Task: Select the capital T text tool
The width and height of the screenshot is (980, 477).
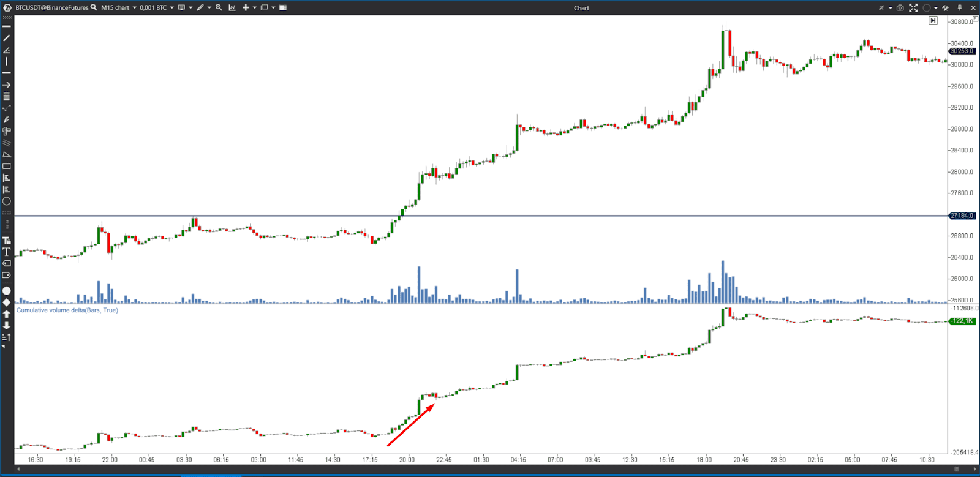Action: coord(7,252)
